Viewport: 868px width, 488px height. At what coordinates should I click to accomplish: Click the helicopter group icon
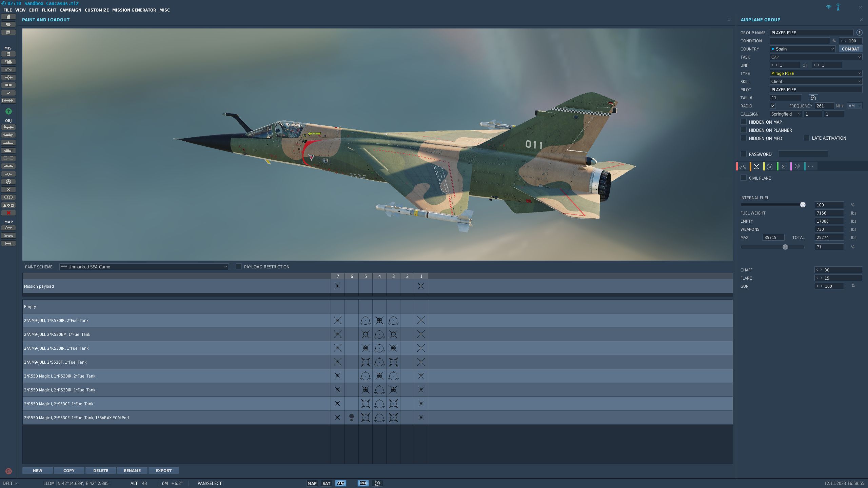coord(8,135)
